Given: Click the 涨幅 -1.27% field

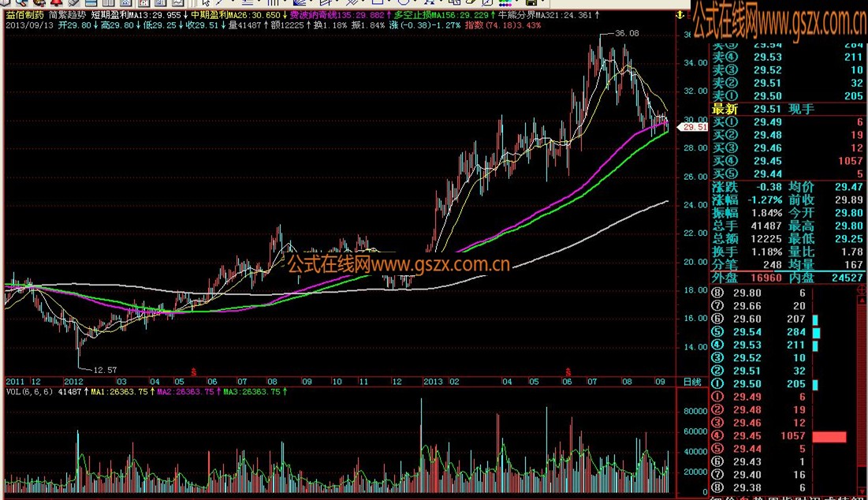Looking at the screenshot, I should coord(747,200).
